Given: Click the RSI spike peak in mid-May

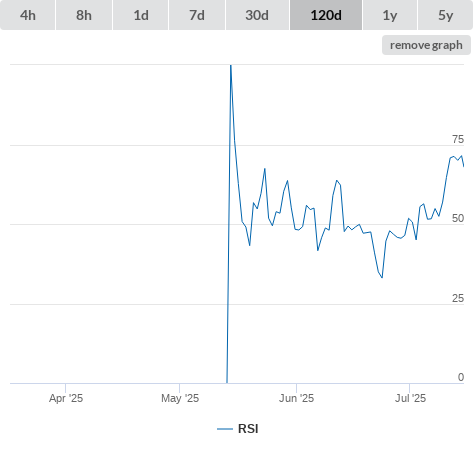Looking at the screenshot, I should click(x=231, y=66).
